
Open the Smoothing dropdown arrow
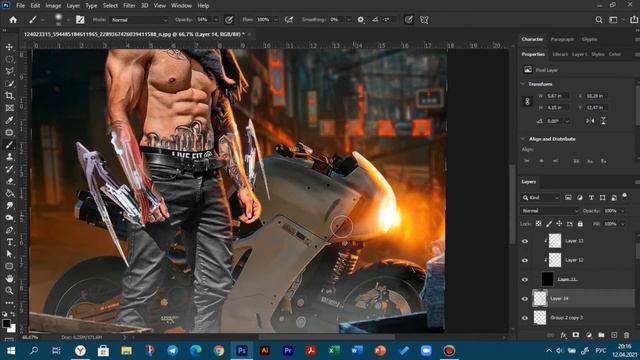click(x=348, y=20)
